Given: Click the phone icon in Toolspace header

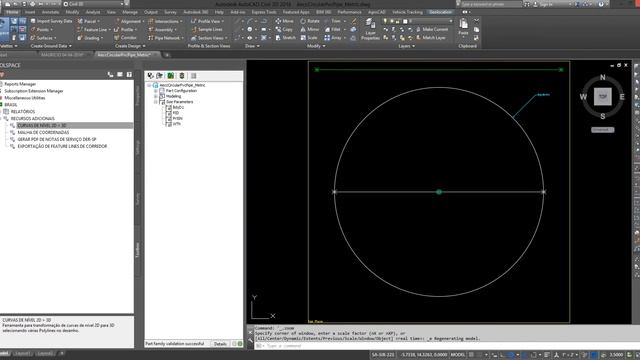Looking at the screenshot, I should click(x=110, y=74).
